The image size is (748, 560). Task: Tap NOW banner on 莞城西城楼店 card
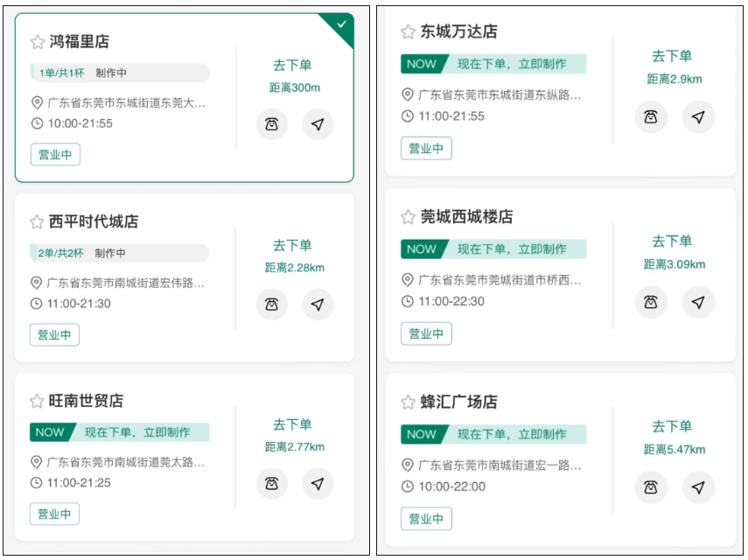(x=493, y=249)
